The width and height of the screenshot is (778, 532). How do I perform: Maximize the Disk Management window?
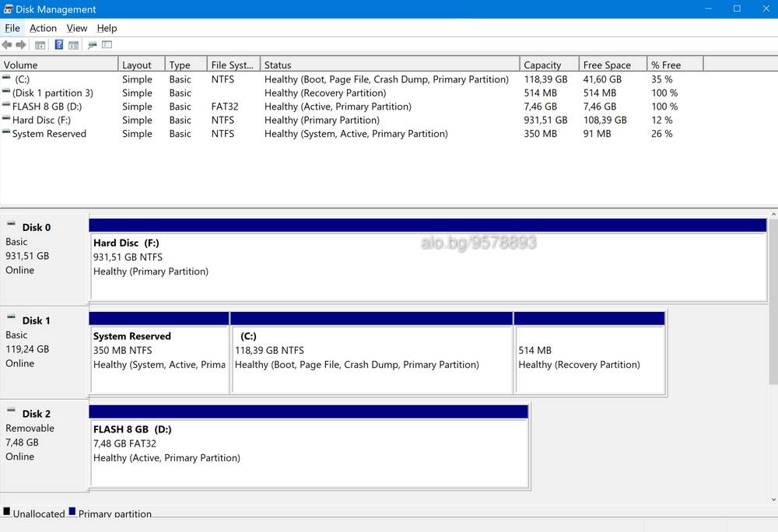point(738,9)
